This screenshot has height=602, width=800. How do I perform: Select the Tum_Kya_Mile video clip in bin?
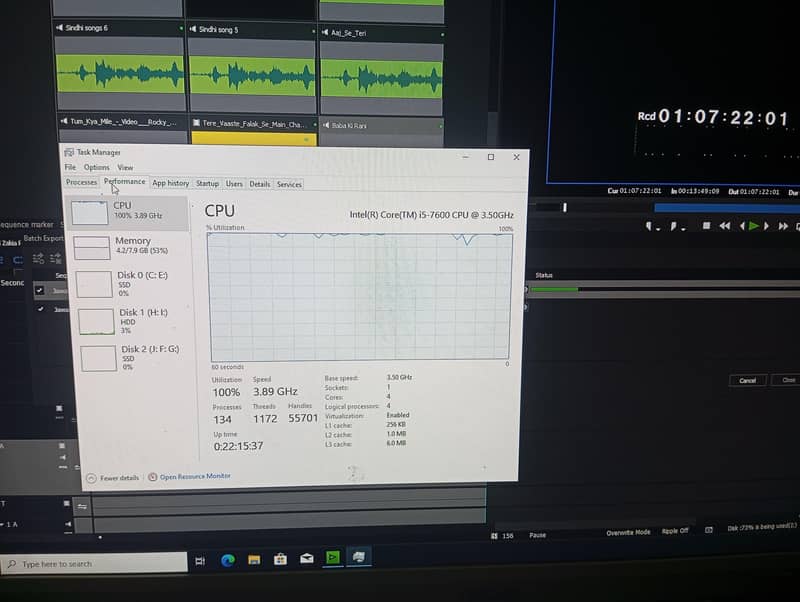tap(122, 128)
